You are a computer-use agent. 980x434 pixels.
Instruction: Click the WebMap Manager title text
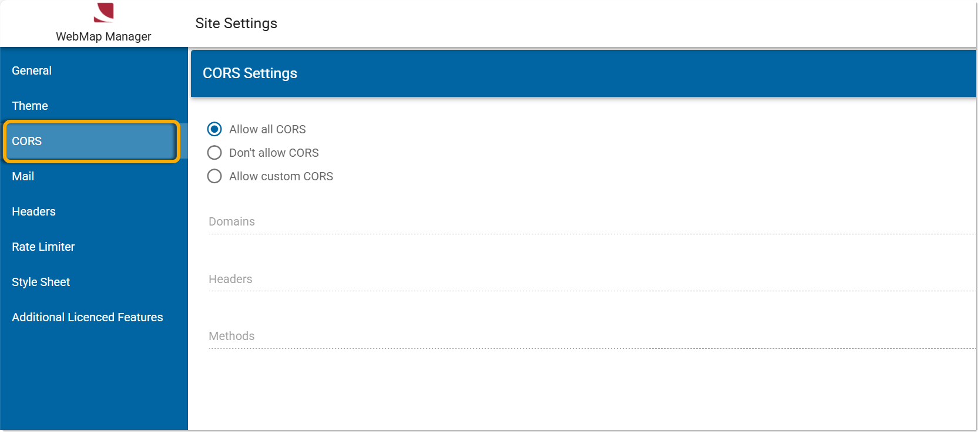coord(103,36)
